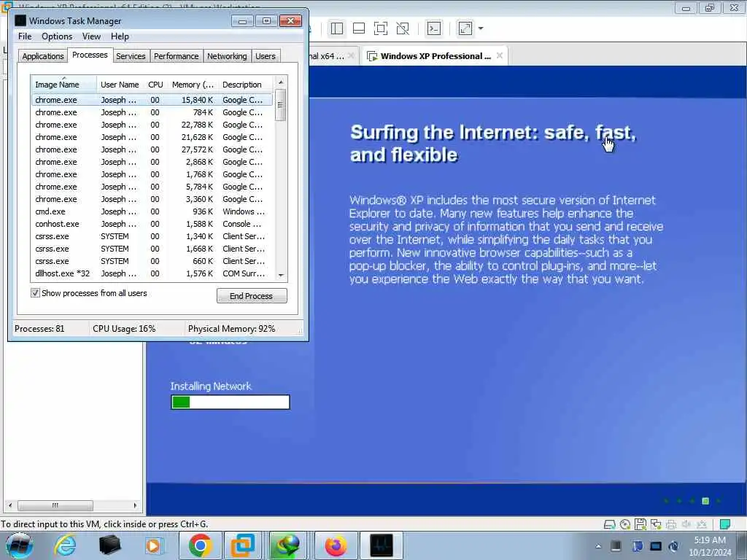Image resolution: width=747 pixels, height=560 pixels.
Task: Click the VMware floppy drive status icon
Action: (x=640, y=524)
